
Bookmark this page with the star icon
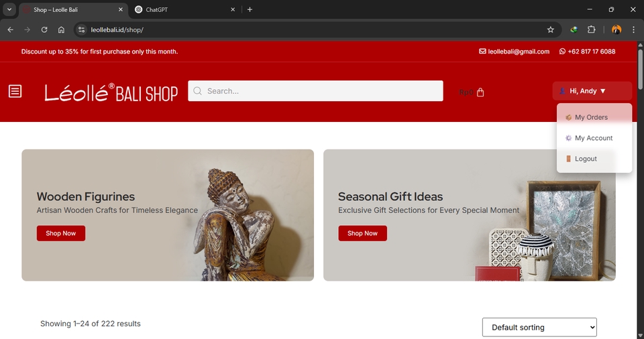pyautogui.click(x=551, y=29)
